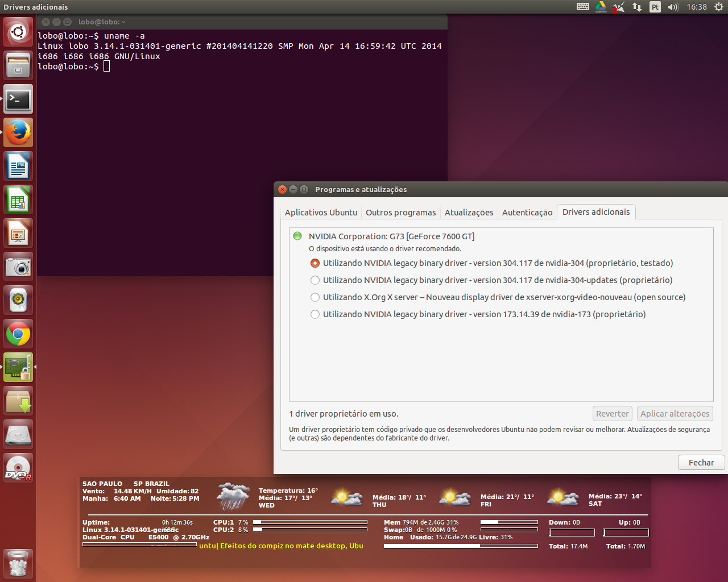The height and width of the screenshot is (582, 728).
Task: Open the DVD-R burner icon in the launcher
Action: click(x=18, y=468)
